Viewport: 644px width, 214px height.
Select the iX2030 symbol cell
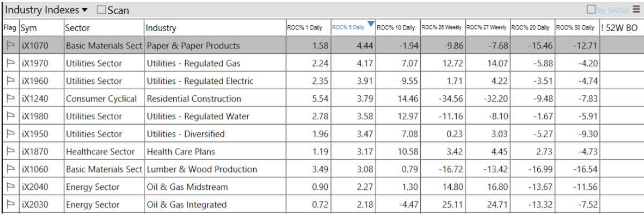(x=41, y=205)
